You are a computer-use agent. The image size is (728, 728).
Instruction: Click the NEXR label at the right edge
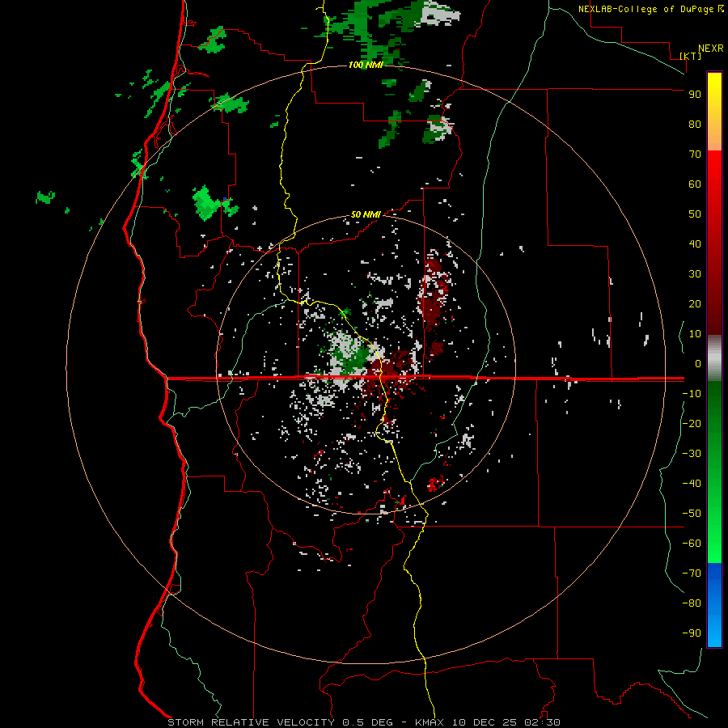pyautogui.click(x=710, y=49)
